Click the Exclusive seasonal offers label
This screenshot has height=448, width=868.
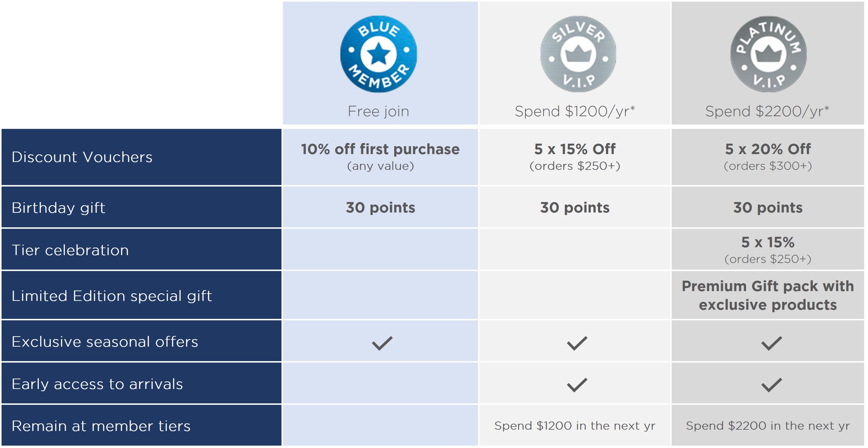click(x=105, y=342)
